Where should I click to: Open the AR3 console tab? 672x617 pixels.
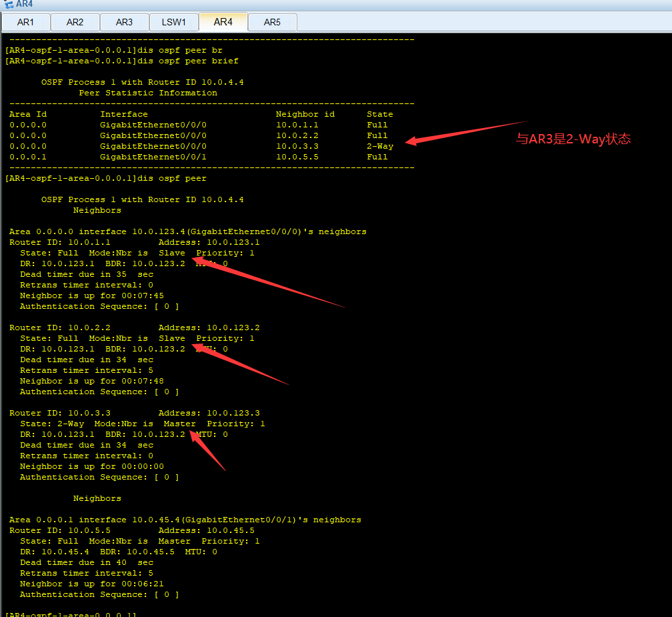pos(124,22)
